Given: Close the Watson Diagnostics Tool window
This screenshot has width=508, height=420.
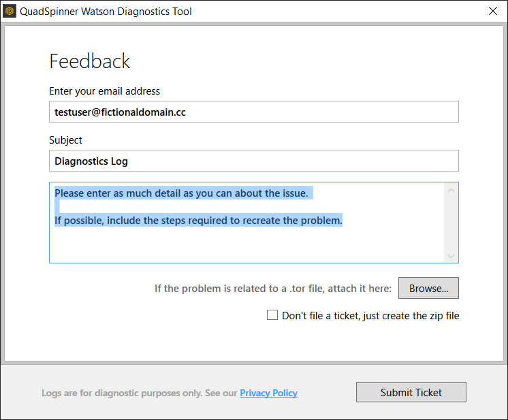Looking at the screenshot, I should click(492, 11).
